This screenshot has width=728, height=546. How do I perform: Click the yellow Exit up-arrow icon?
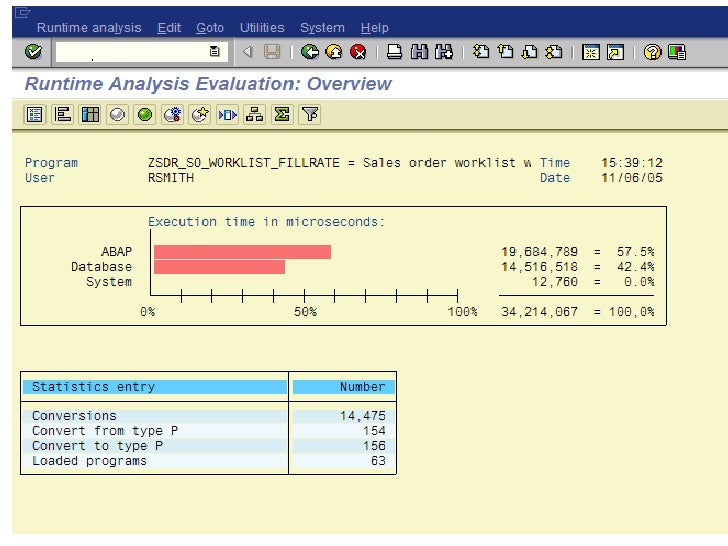click(334, 52)
